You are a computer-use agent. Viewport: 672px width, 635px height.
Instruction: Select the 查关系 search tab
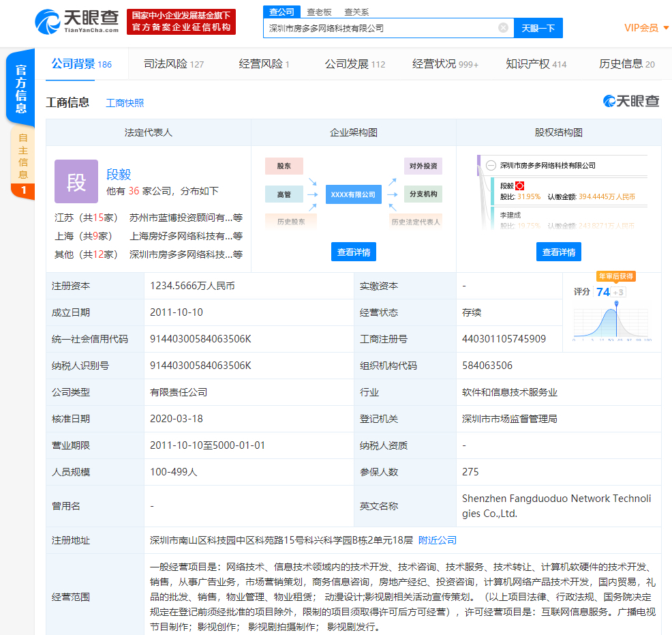coord(356,12)
